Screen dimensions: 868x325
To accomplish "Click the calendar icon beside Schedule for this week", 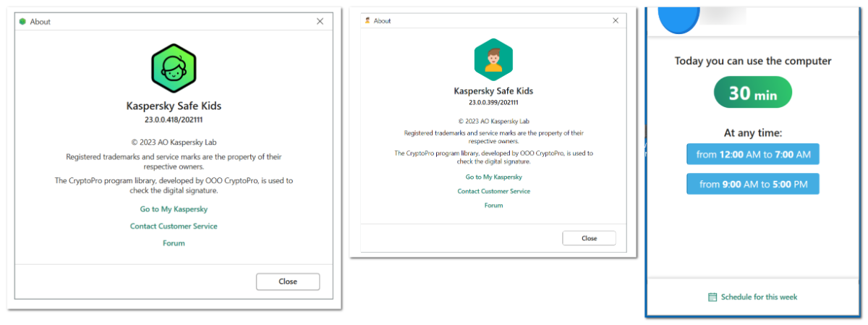I will [712, 297].
